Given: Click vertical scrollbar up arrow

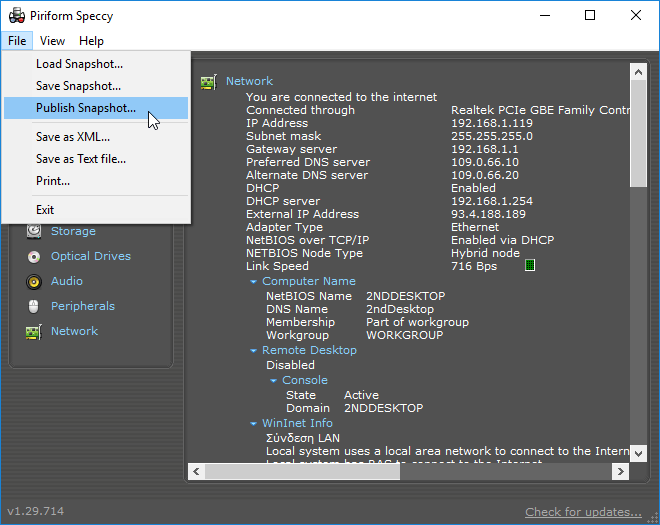Looking at the screenshot, I should 638,72.
